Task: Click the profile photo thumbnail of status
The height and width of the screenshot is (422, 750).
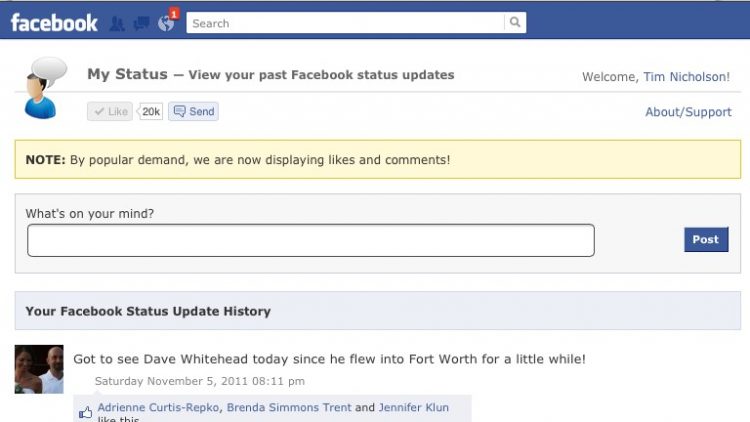Action: (x=39, y=369)
